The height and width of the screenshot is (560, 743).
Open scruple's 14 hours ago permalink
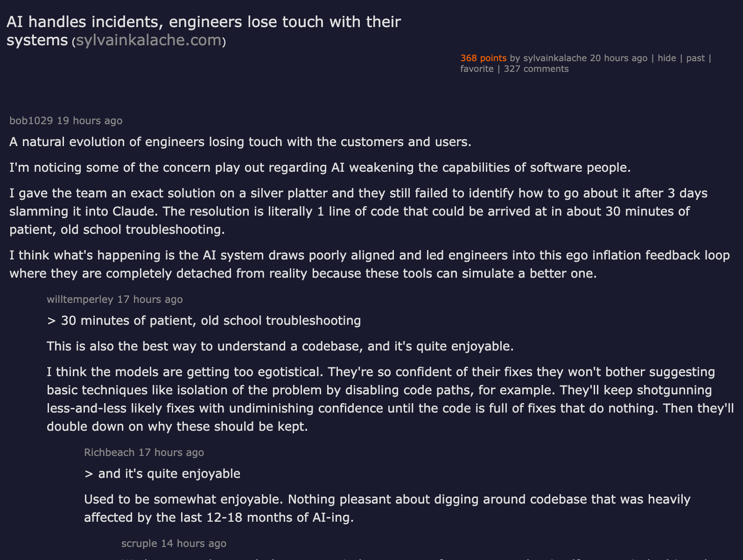click(194, 543)
